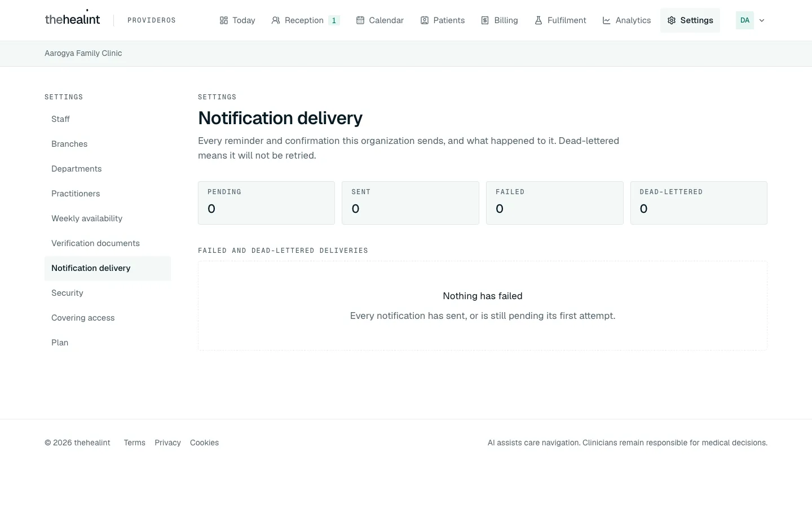
Task: Click the Fulfilment flask icon
Action: tap(539, 20)
